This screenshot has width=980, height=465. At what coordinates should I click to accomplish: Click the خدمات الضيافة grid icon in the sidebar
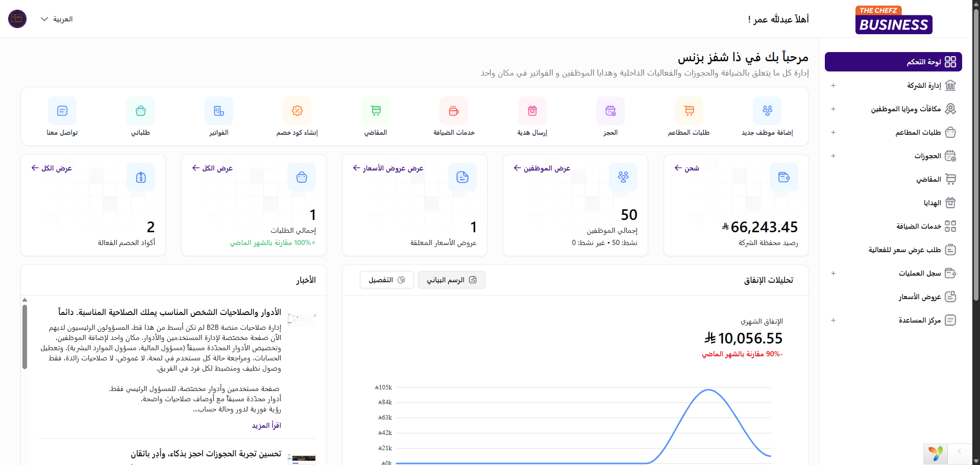click(950, 226)
